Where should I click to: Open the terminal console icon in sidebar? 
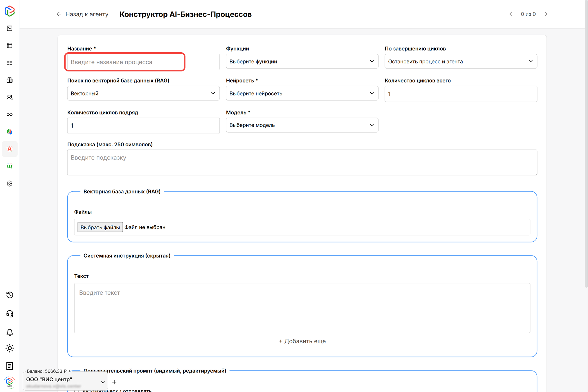(x=10, y=28)
